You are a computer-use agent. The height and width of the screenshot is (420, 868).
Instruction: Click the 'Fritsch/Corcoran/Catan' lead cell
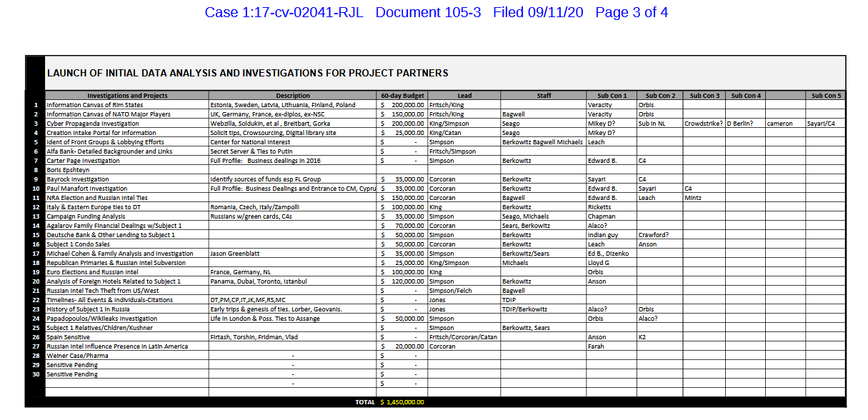464,337
